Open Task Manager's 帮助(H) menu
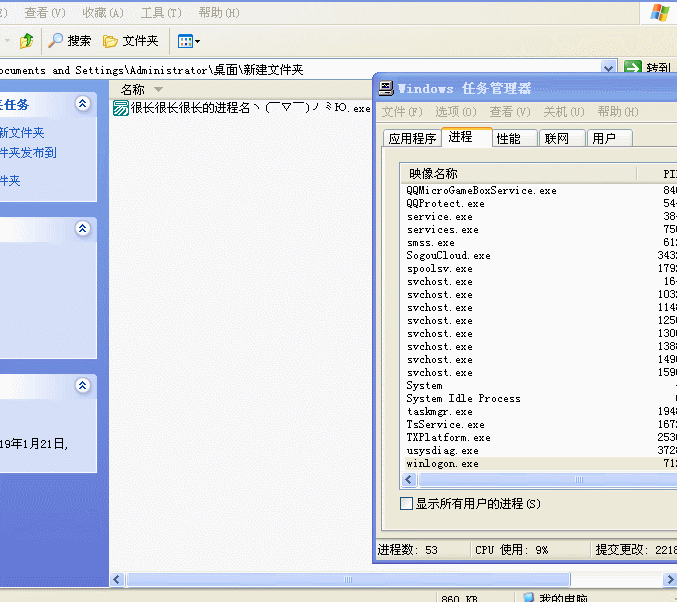Screen dimensions: 677x602 pos(618,112)
